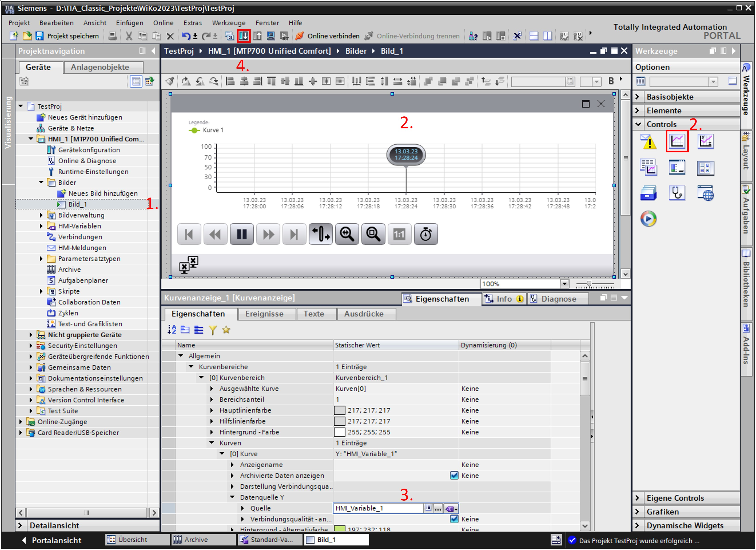Click the stopwatch time range button
Viewport: 756px width, 550px height.
coord(426,234)
